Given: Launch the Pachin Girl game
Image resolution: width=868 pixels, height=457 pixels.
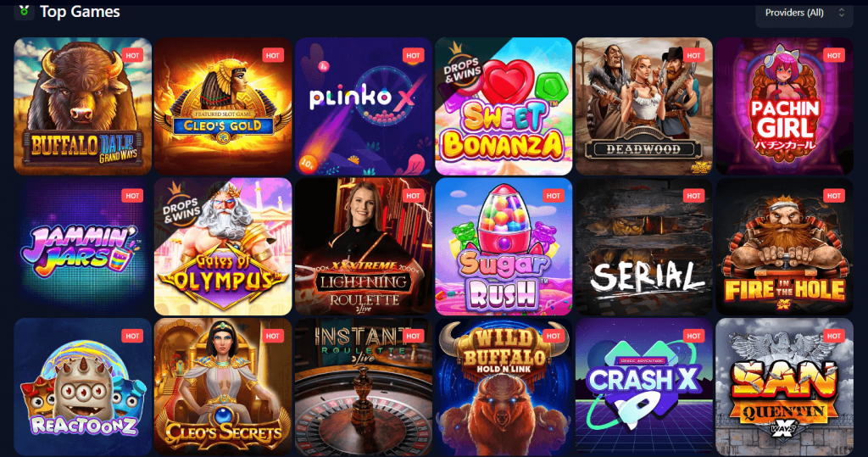Looking at the screenshot, I should pos(784,106).
